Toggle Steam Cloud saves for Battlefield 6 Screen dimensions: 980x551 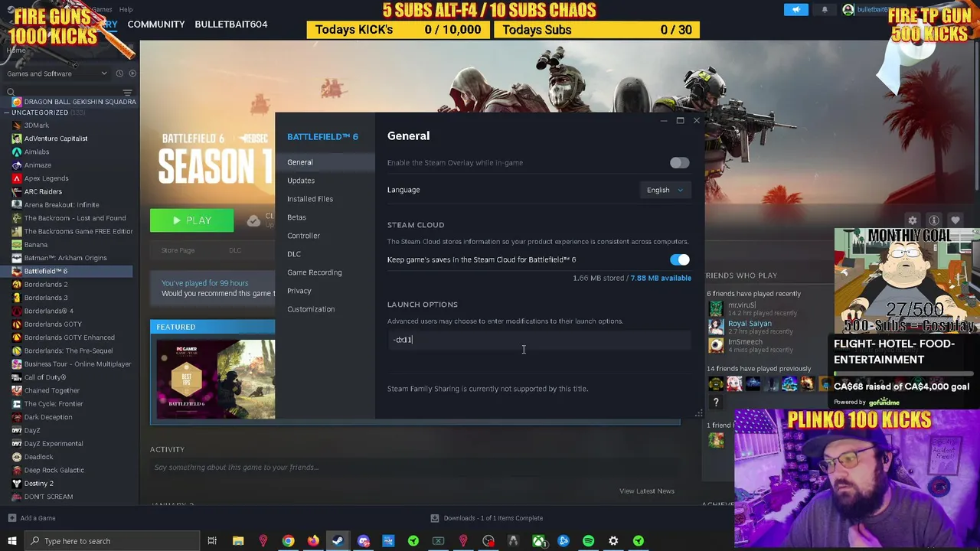pos(679,260)
